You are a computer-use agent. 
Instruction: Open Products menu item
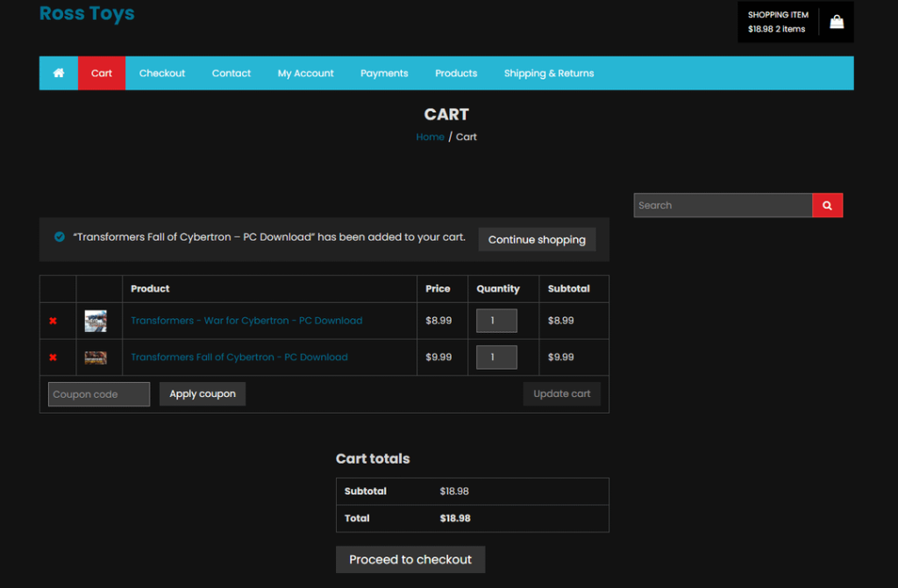(456, 74)
